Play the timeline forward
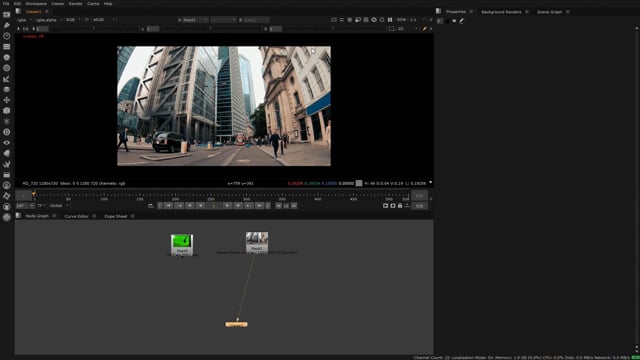 pyautogui.click(x=227, y=206)
